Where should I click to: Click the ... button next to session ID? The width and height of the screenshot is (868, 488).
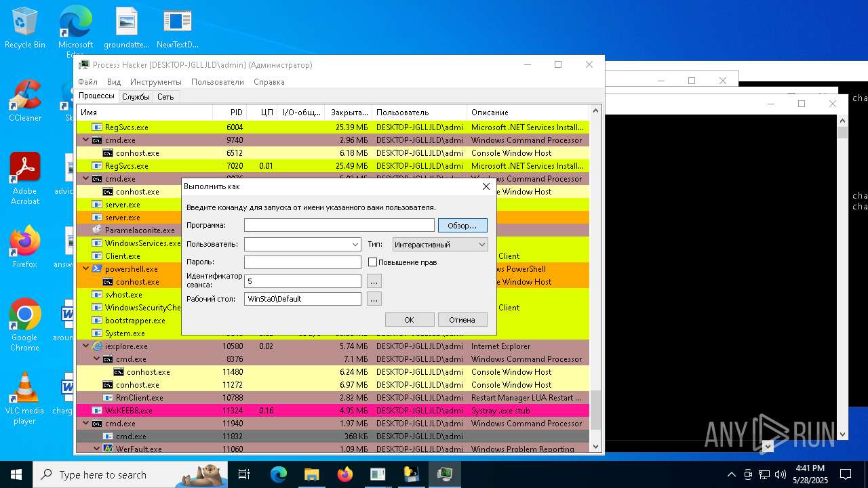click(374, 281)
